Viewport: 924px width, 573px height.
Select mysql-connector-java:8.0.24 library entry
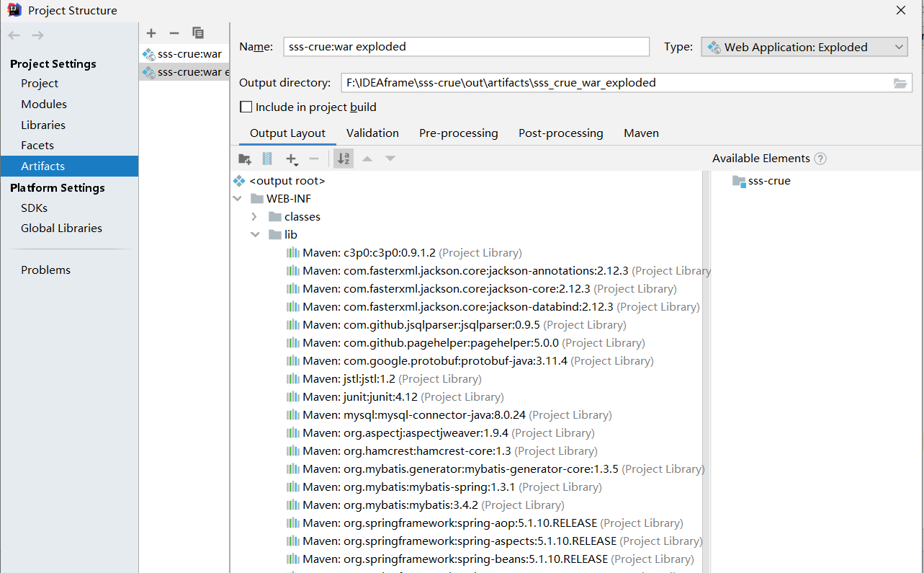click(449, 415)
